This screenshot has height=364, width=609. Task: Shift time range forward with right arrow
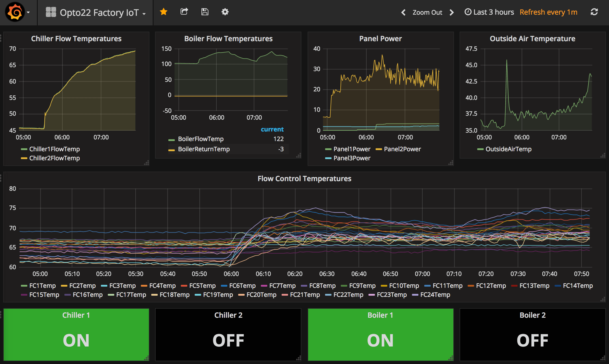click(452, 12)
